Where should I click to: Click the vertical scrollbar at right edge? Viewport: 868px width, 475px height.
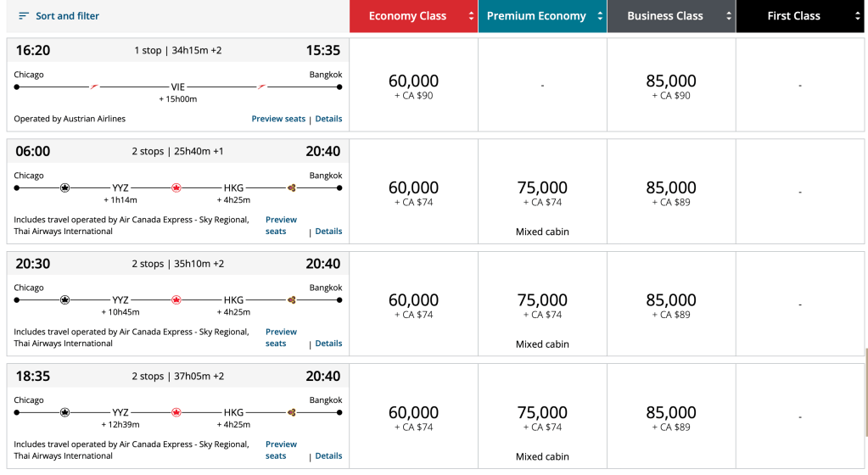pyautogui.click(x=865, y=377)
